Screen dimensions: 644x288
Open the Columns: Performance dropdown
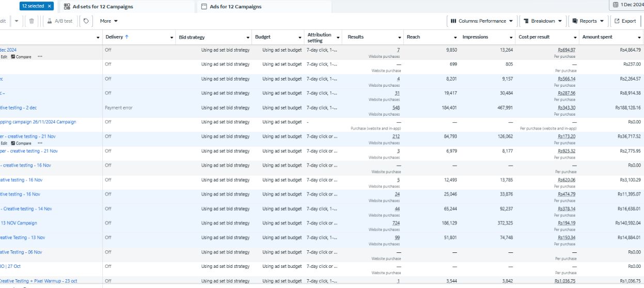click(482, 21)
